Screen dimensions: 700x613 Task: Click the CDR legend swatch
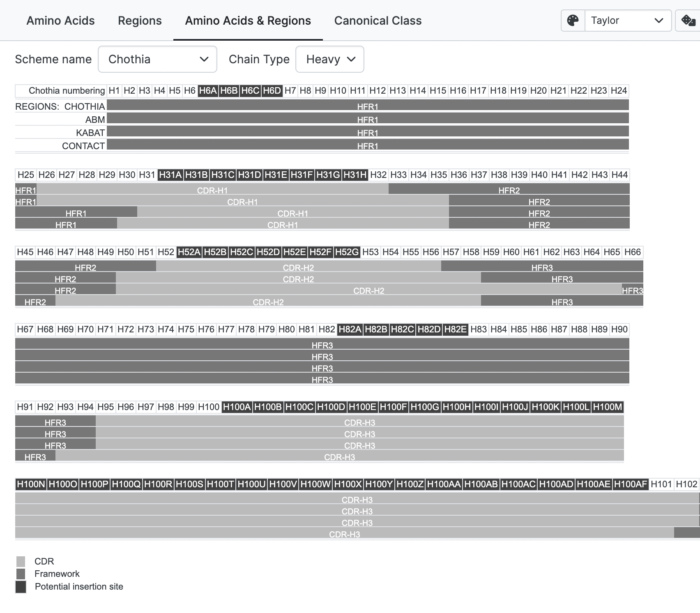click(21, 562)
